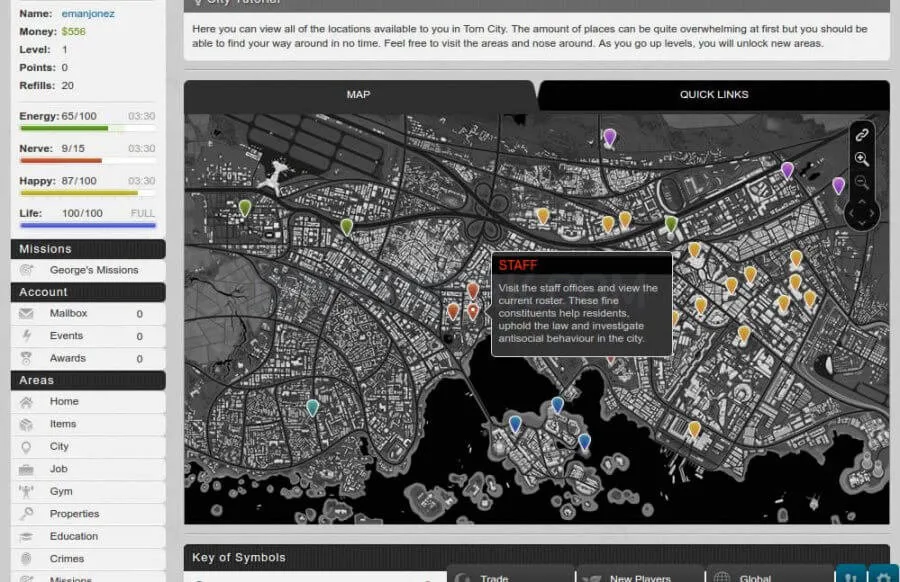Click the yellow Happy bar
Viewport: 900px width, 582px height.
coord(87,193)
